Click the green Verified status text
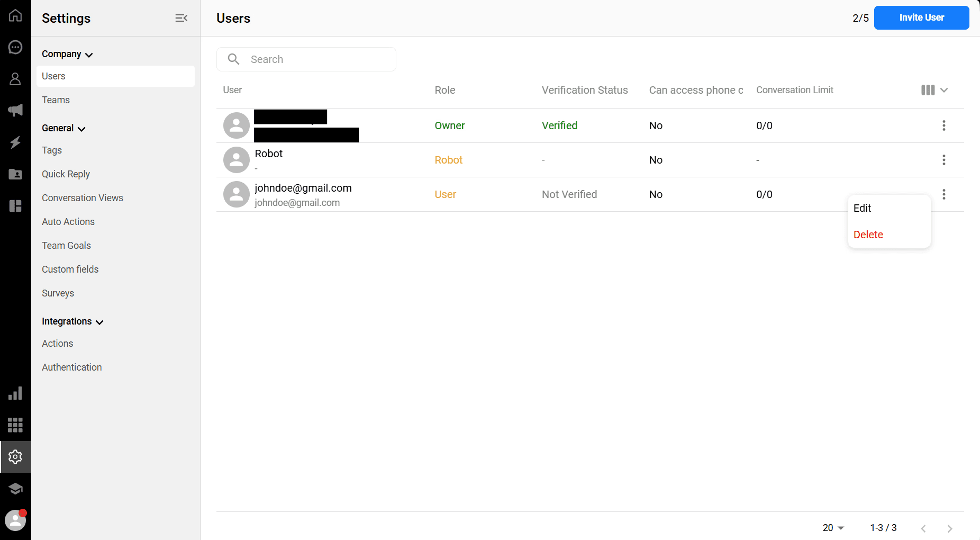 coord(559,125)
